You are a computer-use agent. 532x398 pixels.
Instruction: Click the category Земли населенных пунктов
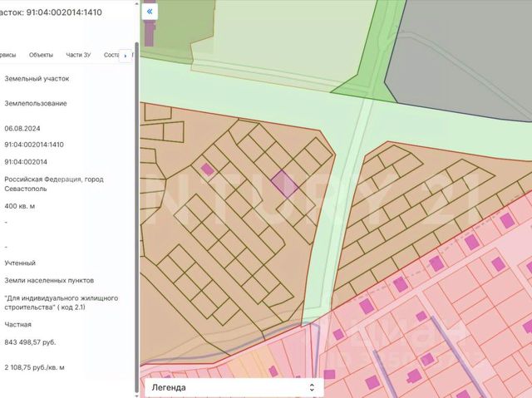click(49, 280)
